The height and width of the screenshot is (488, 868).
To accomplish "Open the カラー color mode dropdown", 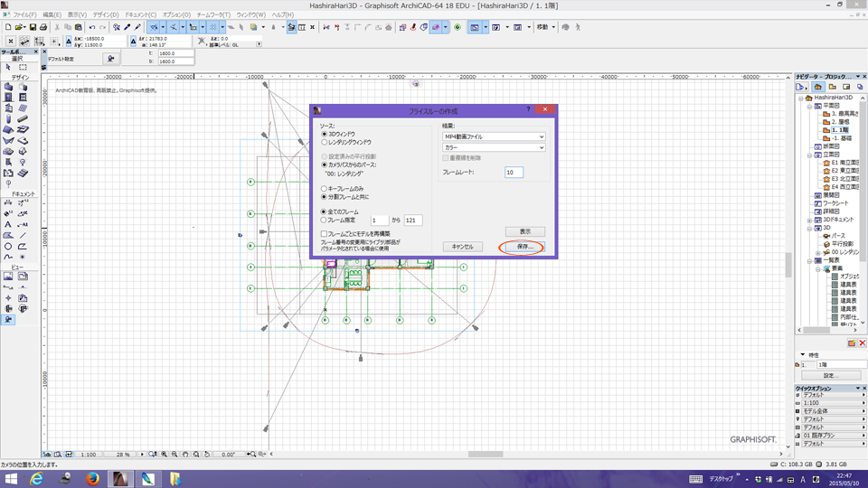I will [x=494, y=147].
